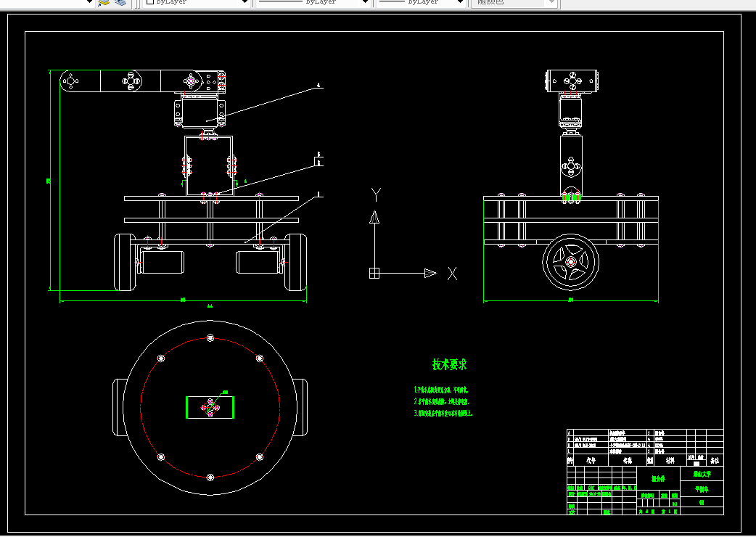Click the green rectangle in the top view
The width and height of the screenshot is (756, 537).
(x=210, y=407)
